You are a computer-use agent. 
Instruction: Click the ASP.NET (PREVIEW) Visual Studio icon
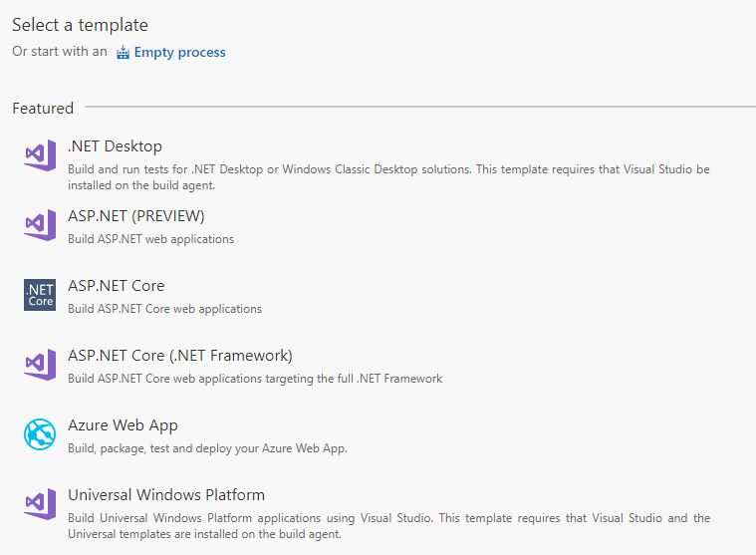coord(40,225)
